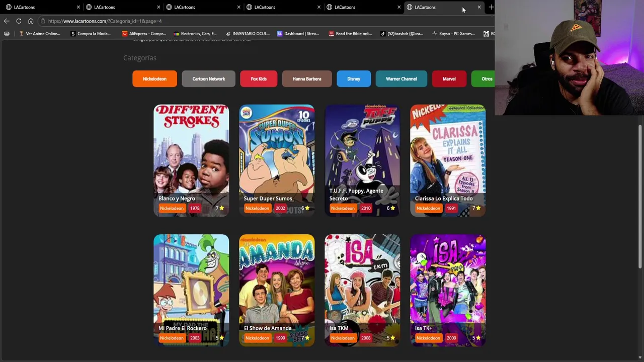Filter by Marvel category

coord(449,79)
